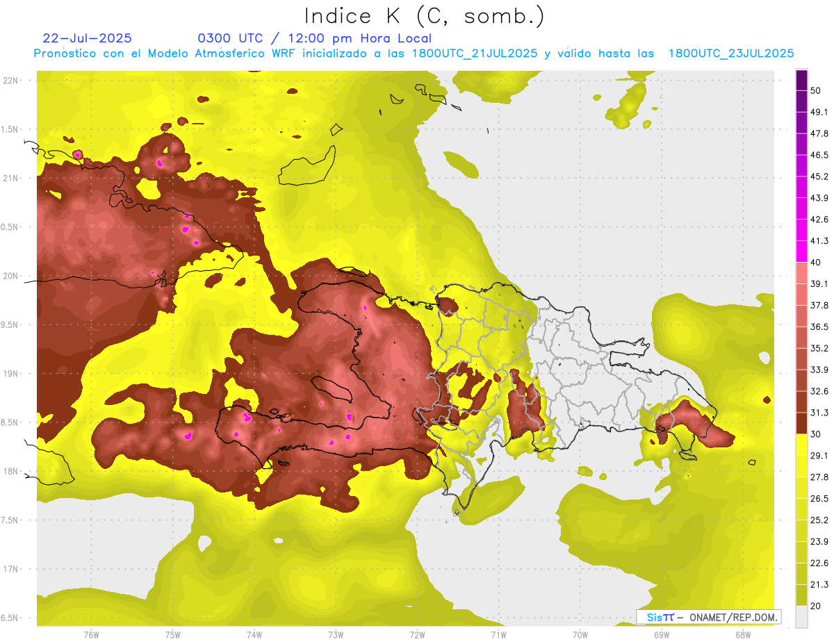Image resolution: width=834 pixels, height=644 pixels.
Task: Click the '0300 UTC / 12:00 pm Hora Local' text
Action: pyautogui.click(x=314, y=39)
